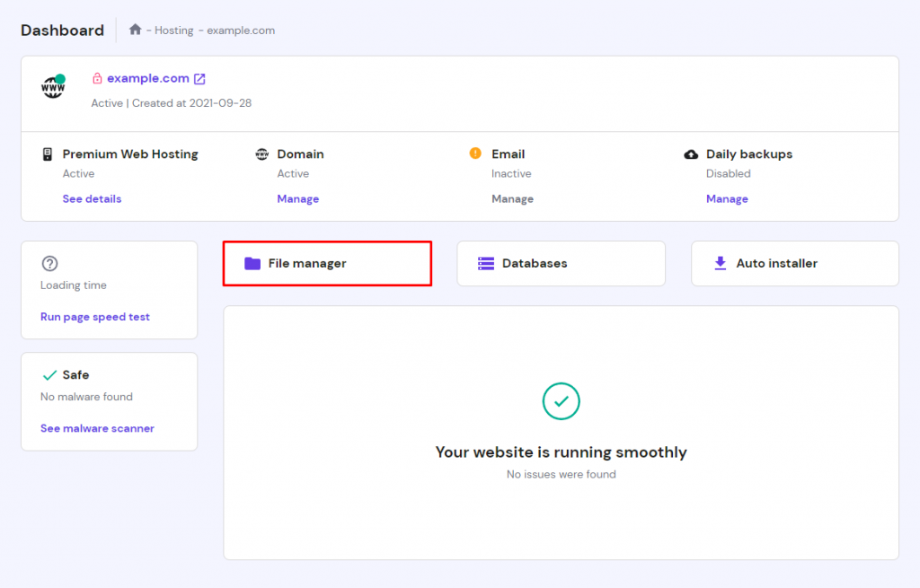
Task: Click the Loading time question mark icon
Action: click(49, 264)
